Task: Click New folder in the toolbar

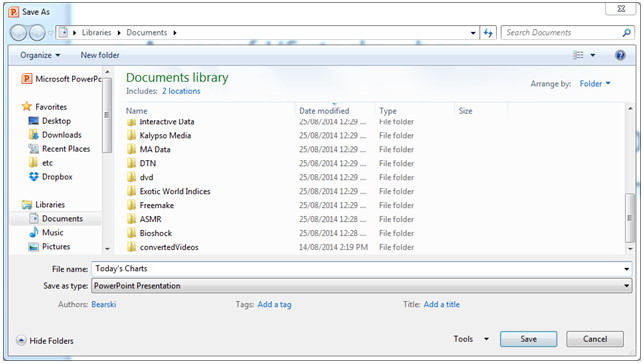Action: [x=100, y=55]
